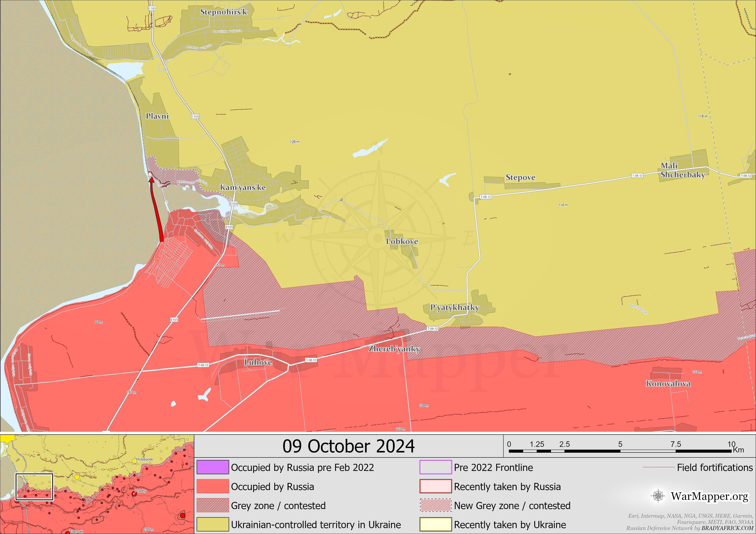Screen dimensions: 756x534
Task: Click the red arrow head near Kam'yans'ke
Action: [x=152, y=180]
